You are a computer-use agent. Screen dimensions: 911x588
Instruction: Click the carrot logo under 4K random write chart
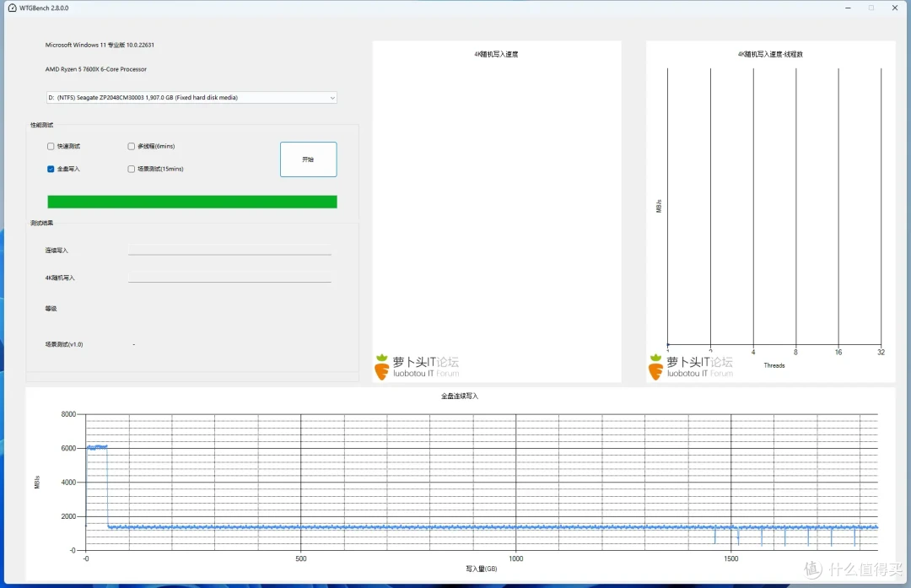pos(382,366)
